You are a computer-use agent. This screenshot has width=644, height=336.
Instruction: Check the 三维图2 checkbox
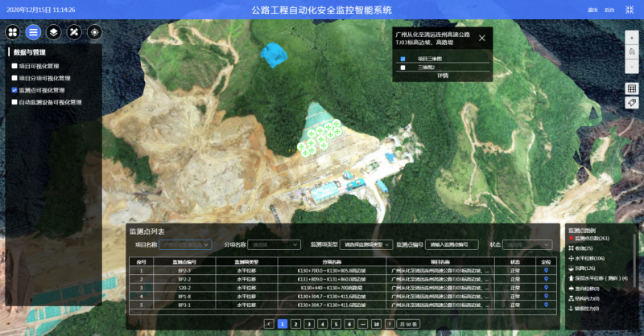(403, 68)
